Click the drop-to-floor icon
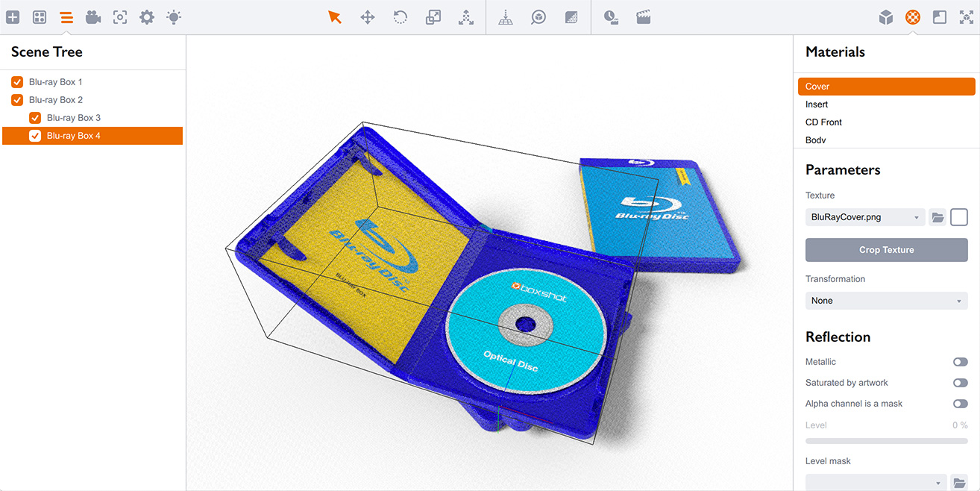 tap(506, 17)
